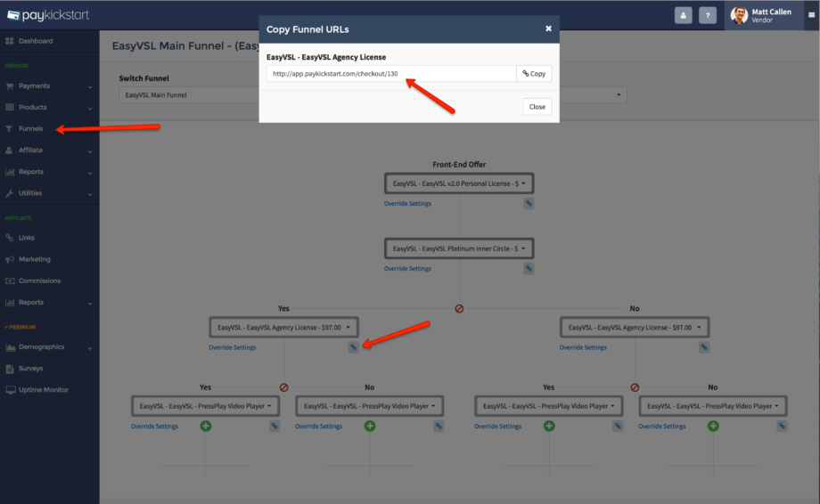Click Override Settings under Personal License
Image resolution: width=820 pixels, height=504 pixels.
point(408,204)
